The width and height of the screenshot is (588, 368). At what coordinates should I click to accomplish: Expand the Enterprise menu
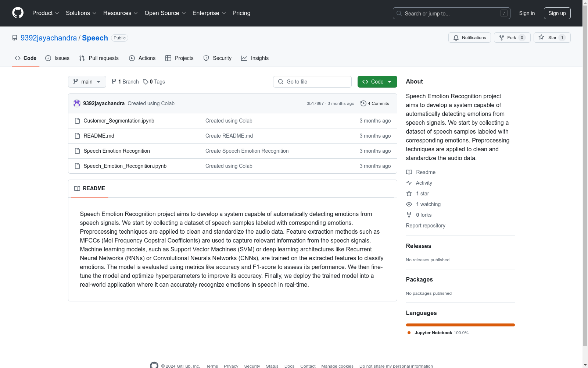coord(209,13)
